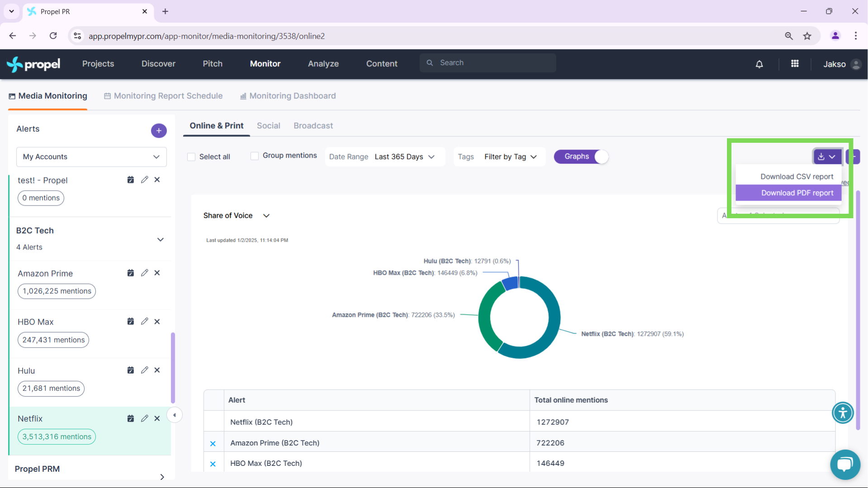
Task: Delete the test! - Propel alert
Action: [x=157, y=180]
